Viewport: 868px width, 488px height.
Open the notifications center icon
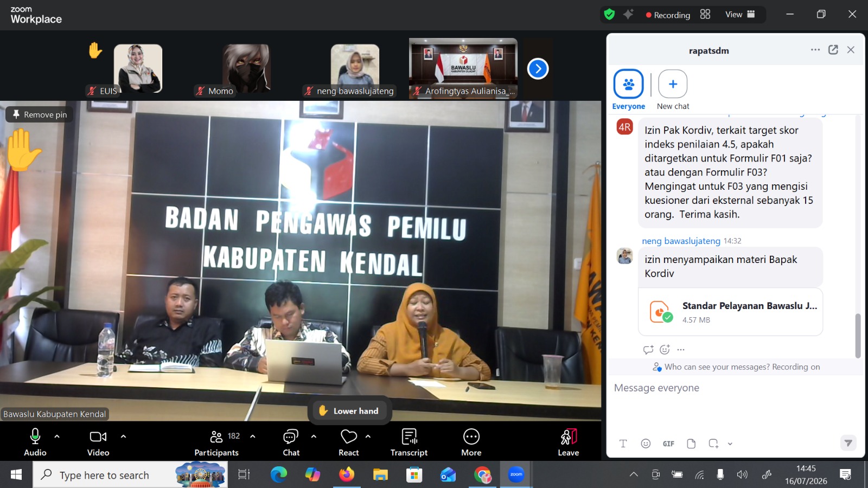(x=845, y=474)
